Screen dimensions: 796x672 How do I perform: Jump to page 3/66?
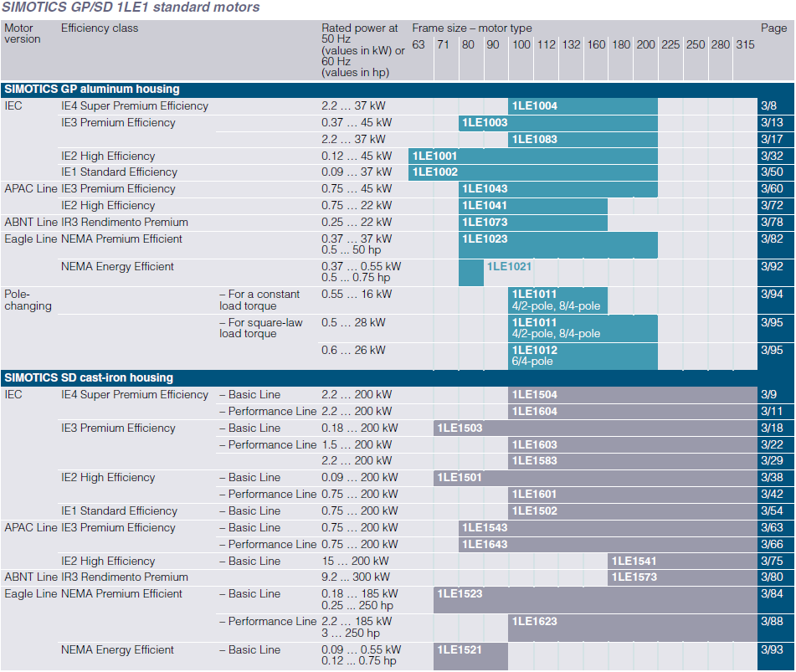[772, 545]
